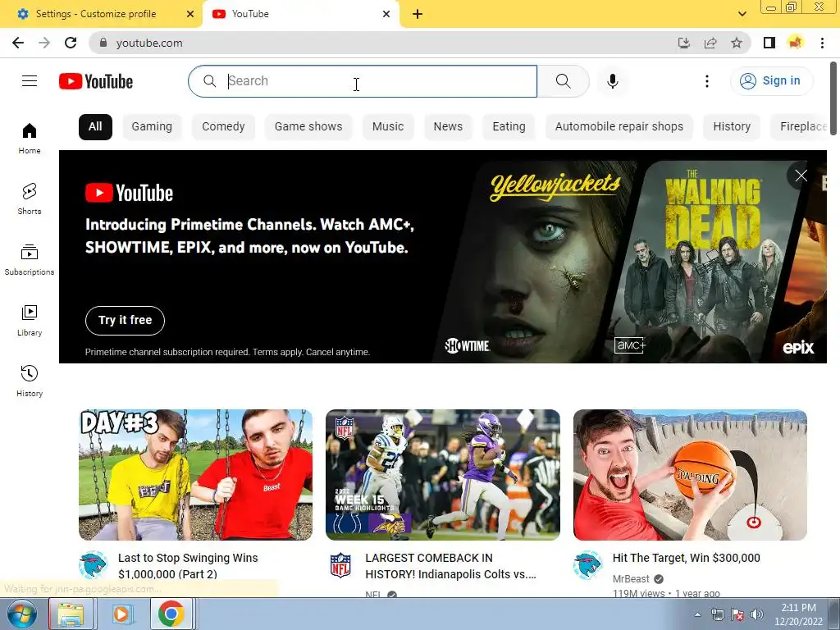Open History in sidebar

point(30,381)
